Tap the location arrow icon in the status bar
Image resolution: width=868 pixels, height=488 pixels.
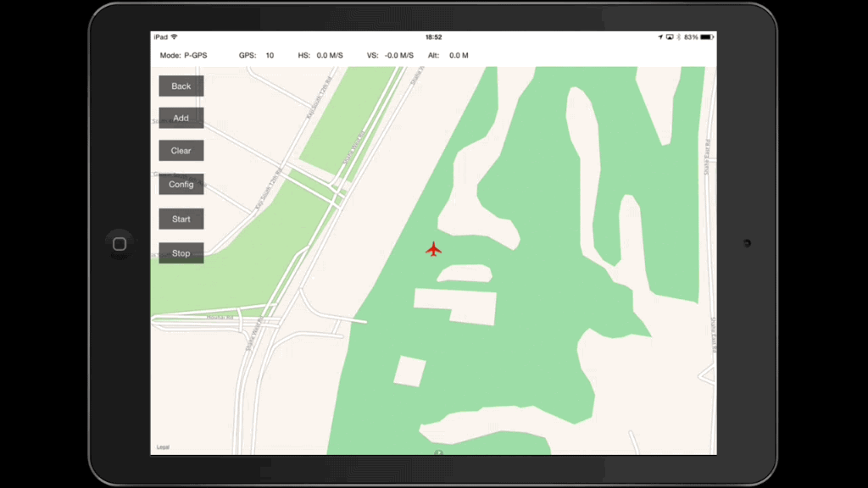[660, 37]
